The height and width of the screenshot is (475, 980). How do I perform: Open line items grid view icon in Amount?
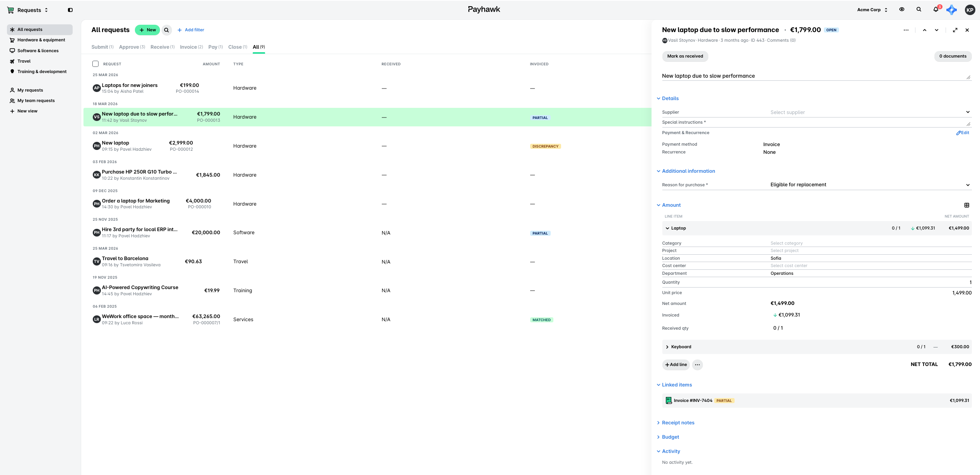966,205
